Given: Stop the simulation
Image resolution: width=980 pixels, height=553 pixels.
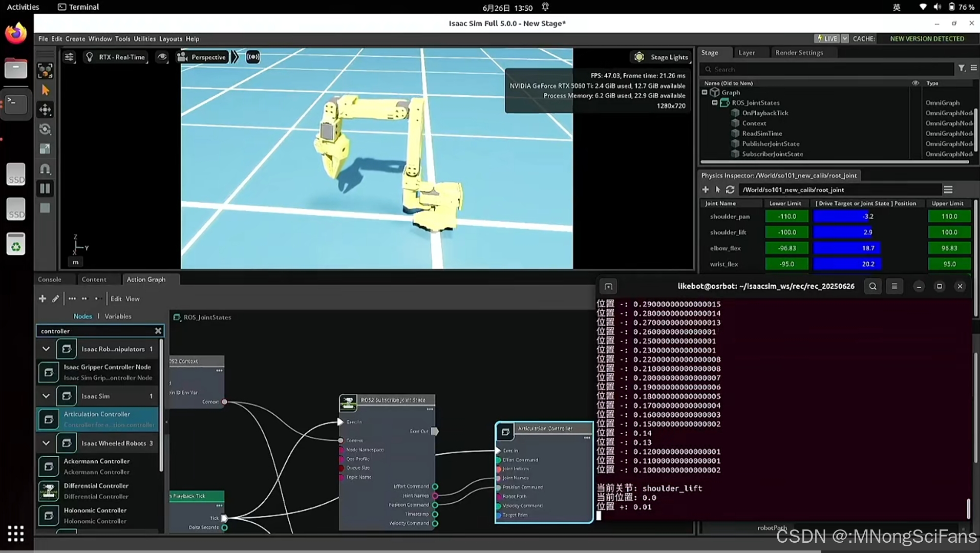Looking at the screenshot, I should (45, 208).
